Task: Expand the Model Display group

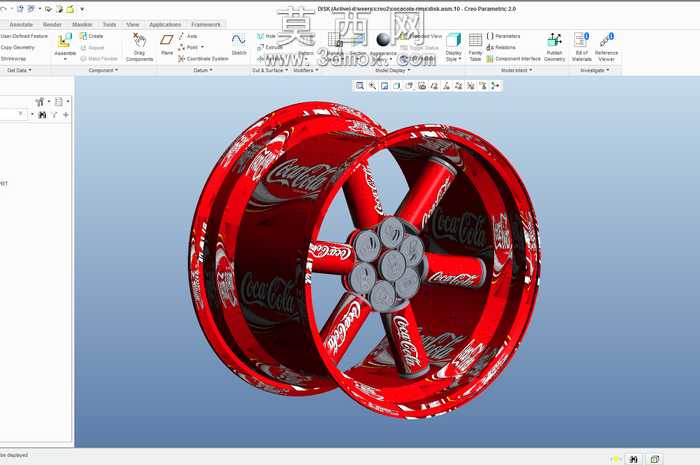Action: (x=392, y=70)
